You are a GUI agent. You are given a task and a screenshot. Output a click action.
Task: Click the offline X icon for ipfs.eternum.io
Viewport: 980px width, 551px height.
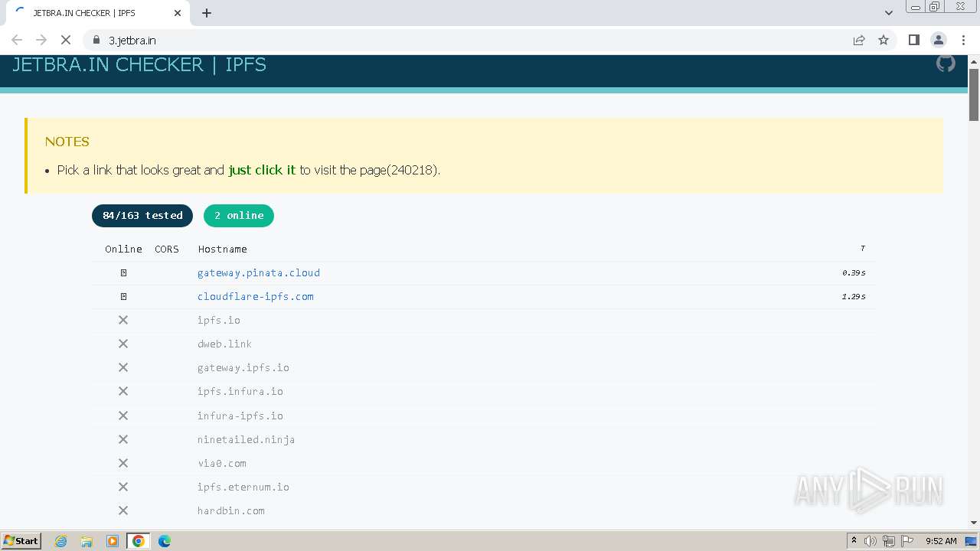(123, 487)
